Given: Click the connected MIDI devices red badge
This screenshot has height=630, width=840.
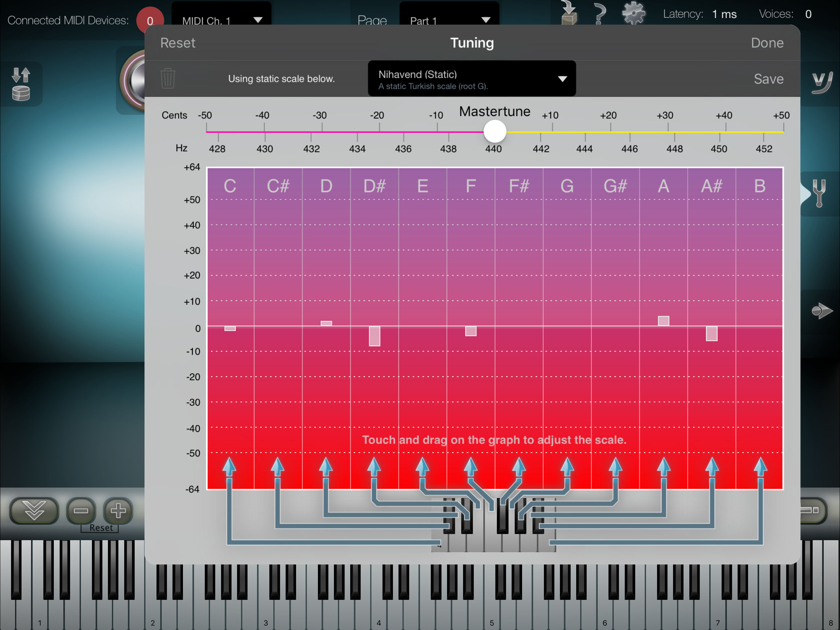Looking at the screenshot, I should click(x=150, y=20).
